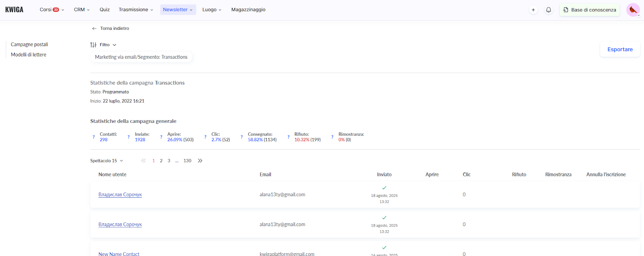Open the user avatar profile menu

coord(633,10)
